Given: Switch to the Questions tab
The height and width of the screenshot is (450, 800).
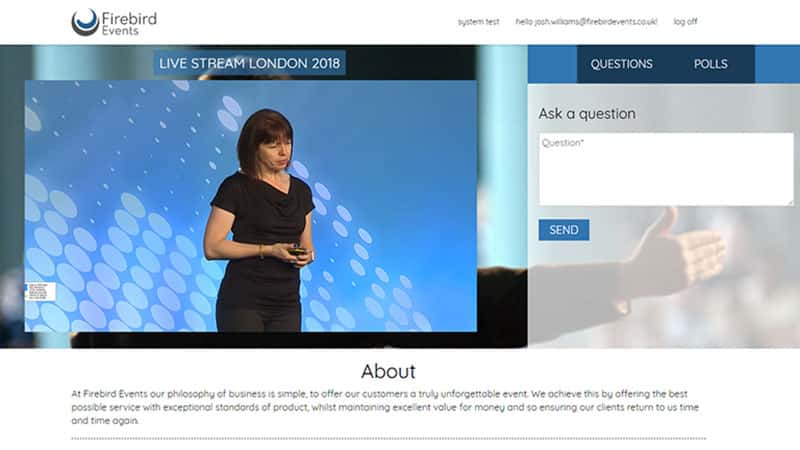Looking at the screenshot, I should [x=621, y=64].
